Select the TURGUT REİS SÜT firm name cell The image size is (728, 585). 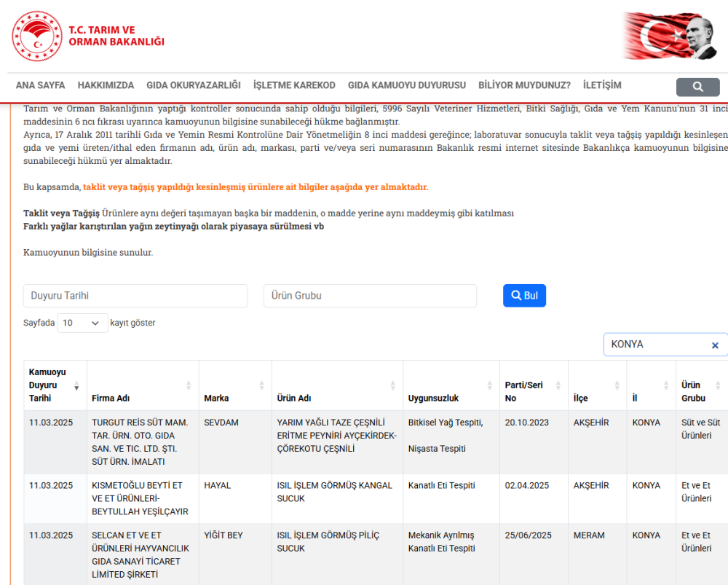(x=143, y=442)
